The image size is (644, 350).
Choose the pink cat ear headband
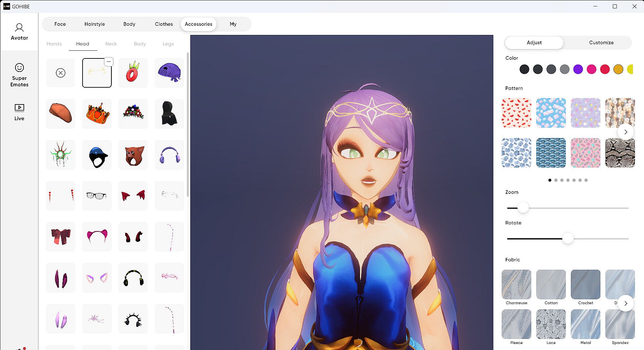pyautogui.click(x=97, y=237)
